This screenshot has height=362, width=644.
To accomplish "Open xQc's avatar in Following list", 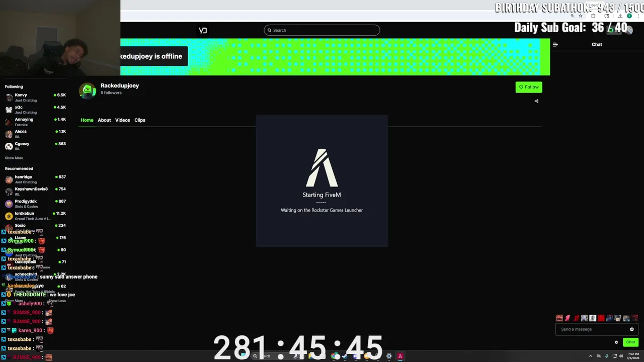I will tap(9, 110).
